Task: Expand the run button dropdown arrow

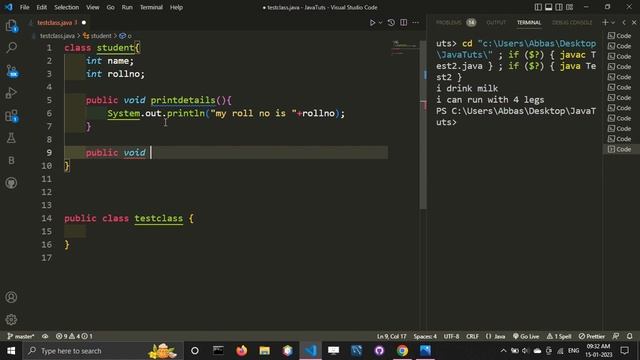Action: (x=380, y=23)
